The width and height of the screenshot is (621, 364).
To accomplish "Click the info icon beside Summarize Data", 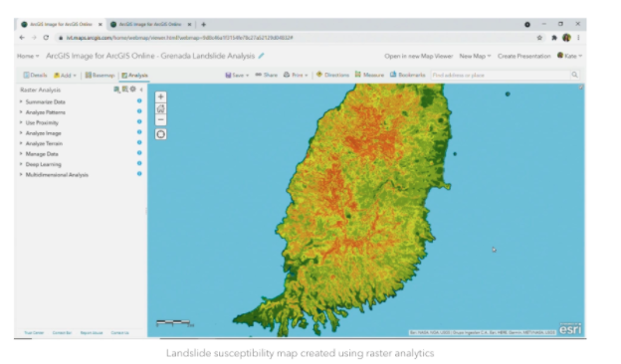I will 139,100.
